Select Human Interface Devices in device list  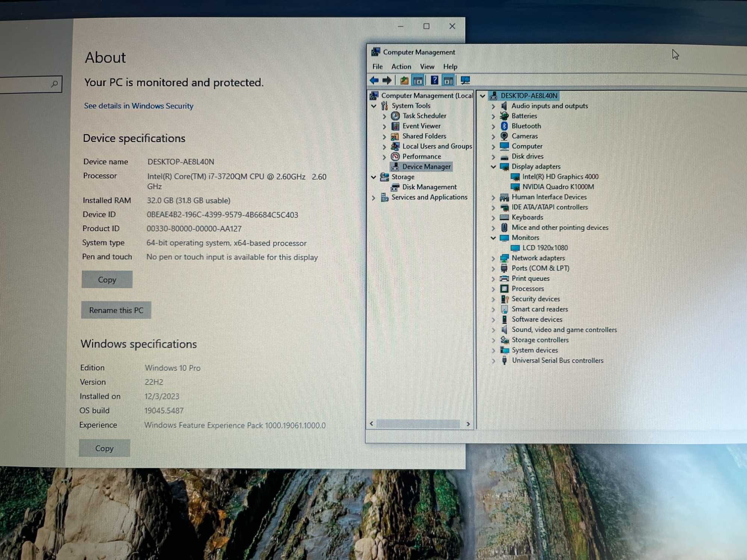[549, 197]
